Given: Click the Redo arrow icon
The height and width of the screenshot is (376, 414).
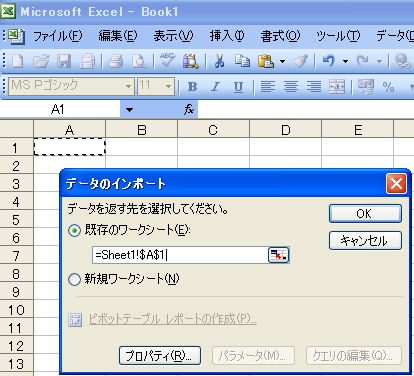Looking at the screenshot, I should click(363, 61).
